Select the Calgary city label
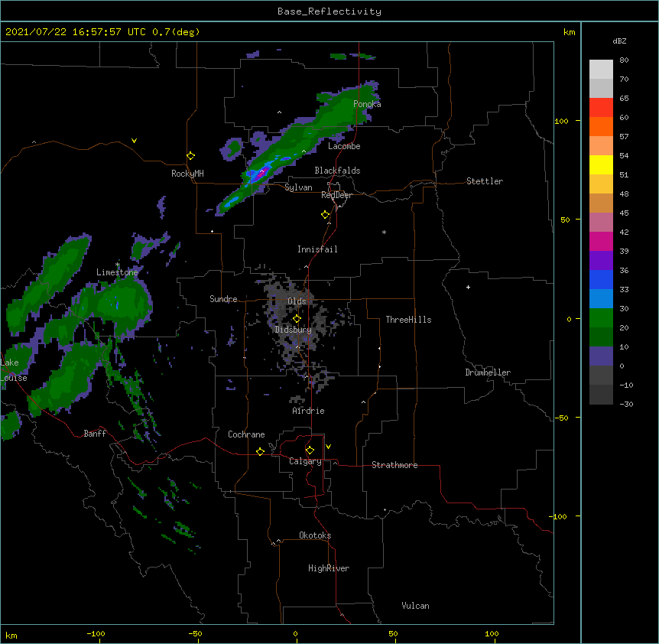The width and height of the screenshot is (659, 644). (x=305, y=461)
